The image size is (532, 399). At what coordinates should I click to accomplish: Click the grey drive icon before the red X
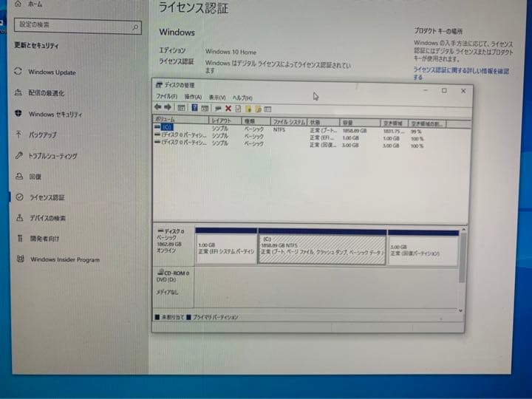pos(218,109)
